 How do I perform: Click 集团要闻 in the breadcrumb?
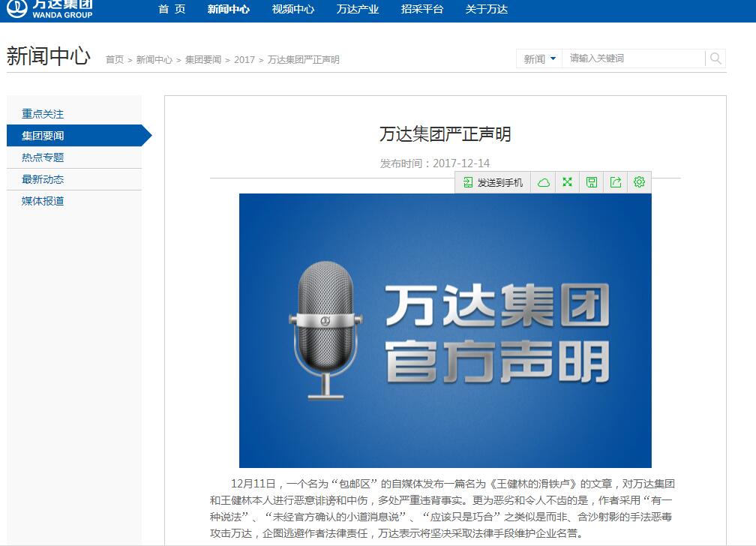pos(203,60)
